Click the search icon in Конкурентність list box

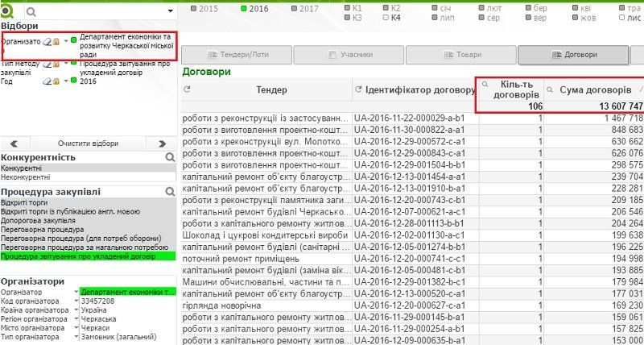coord(170,157)
